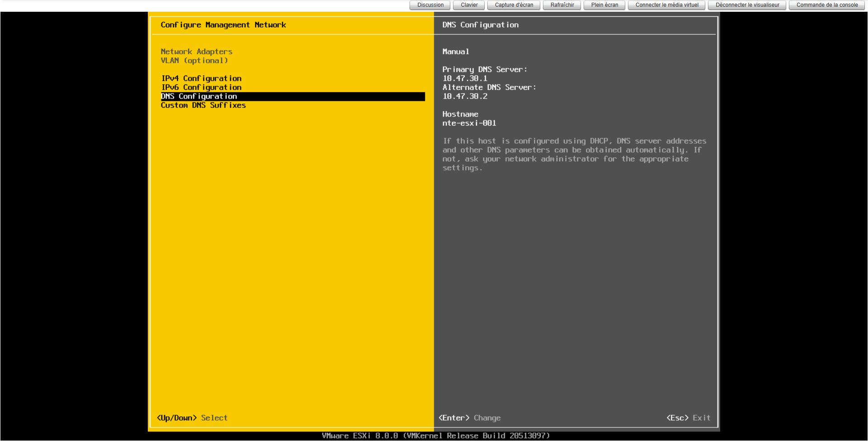Click the Hostname label

tap(460, 114)
